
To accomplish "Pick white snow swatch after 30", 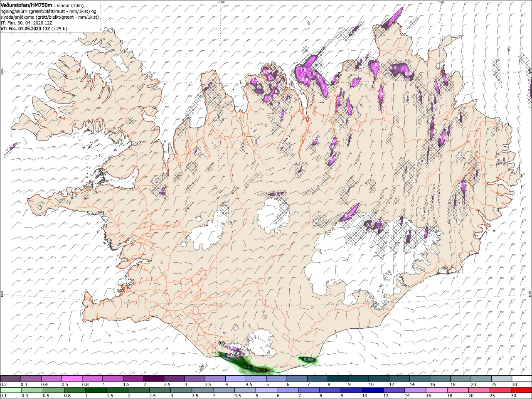I will point(522,379).
